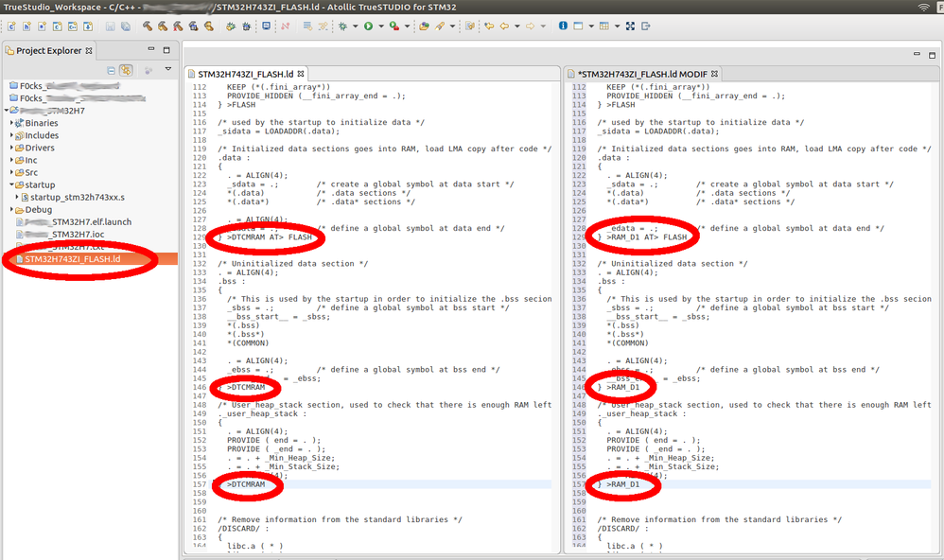Open table grid toolbar dropdown arrow

(617, 26)
